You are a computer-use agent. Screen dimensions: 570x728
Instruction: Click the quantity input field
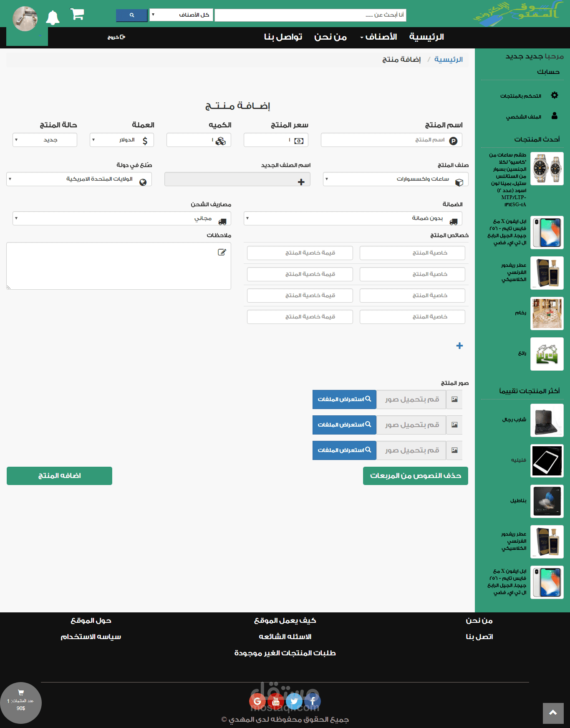[x=199, y=140]
